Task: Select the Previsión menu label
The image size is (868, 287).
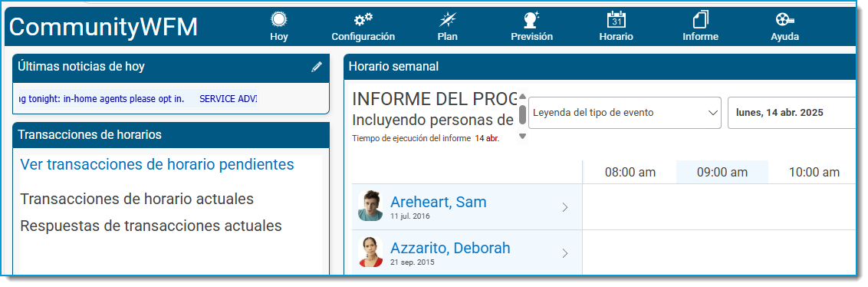Action: click(531, 37)
